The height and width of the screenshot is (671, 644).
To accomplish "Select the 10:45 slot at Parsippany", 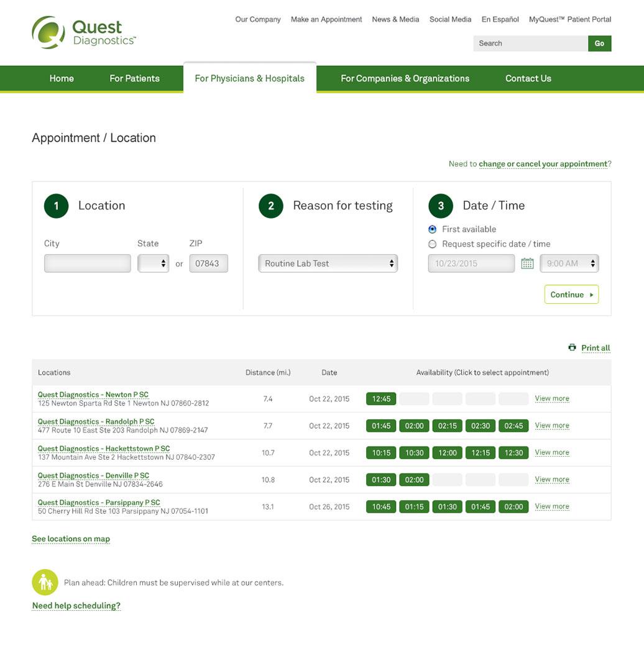I will (381, 507).
